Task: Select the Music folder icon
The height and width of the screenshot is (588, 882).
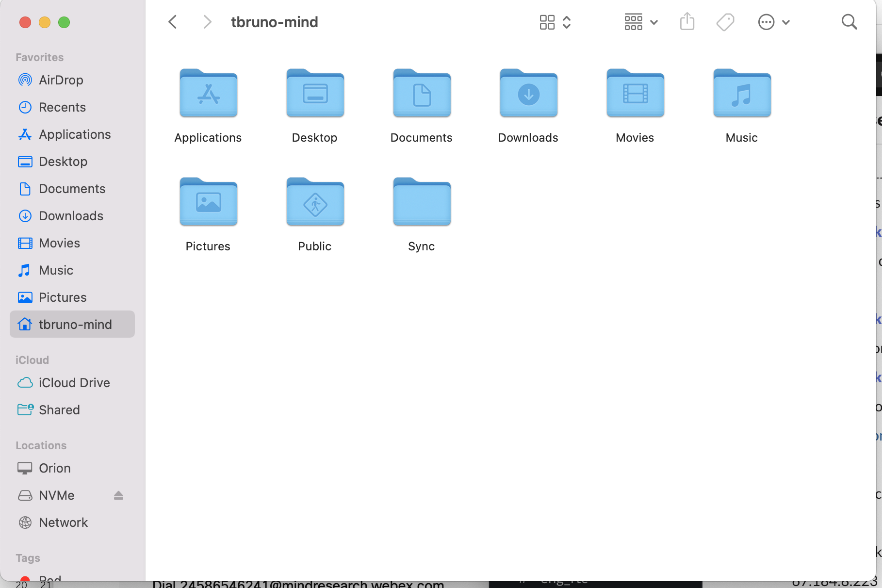Action: 742,93
